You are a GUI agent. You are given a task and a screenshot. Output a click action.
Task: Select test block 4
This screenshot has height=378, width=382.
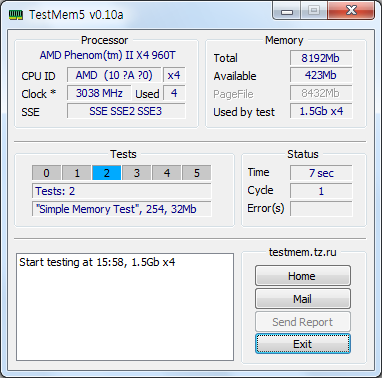pyautogui.click(x=167, y=173)
